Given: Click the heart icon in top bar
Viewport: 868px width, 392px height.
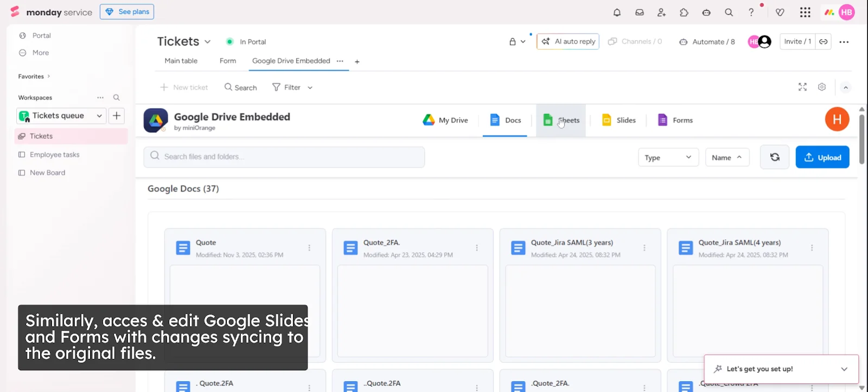Looking at the screenshot, I should pos(780,12).
